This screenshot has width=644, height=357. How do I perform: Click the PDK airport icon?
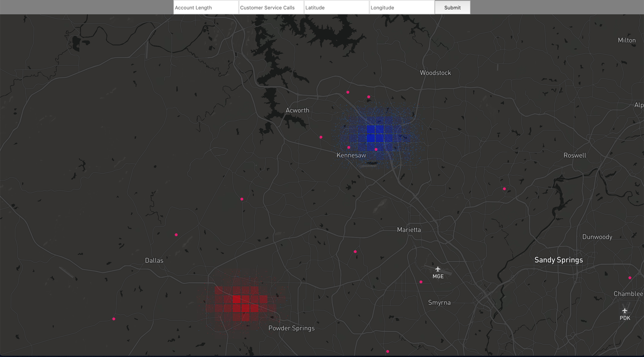click(625, 311)
